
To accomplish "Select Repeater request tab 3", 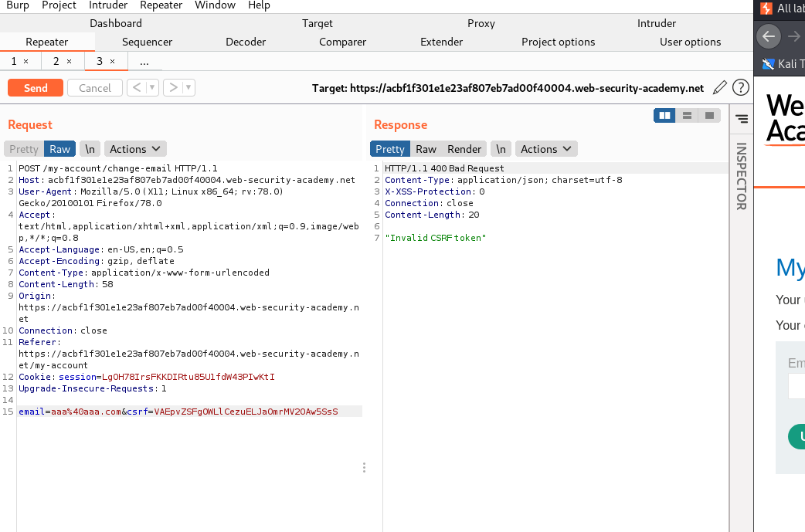I will [100, 61].
